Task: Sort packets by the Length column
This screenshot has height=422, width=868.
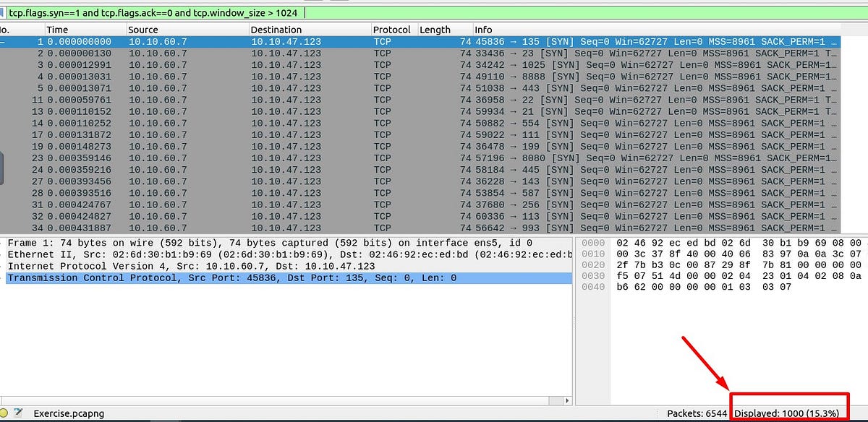Action: coord(434,30)
